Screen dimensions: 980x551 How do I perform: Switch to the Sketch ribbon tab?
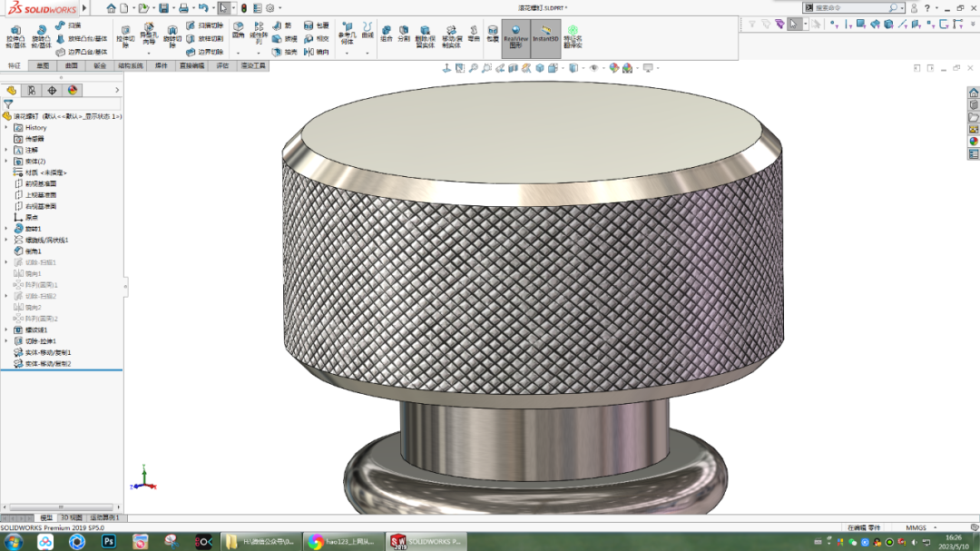pyautogui.click(x=41, y=64)
